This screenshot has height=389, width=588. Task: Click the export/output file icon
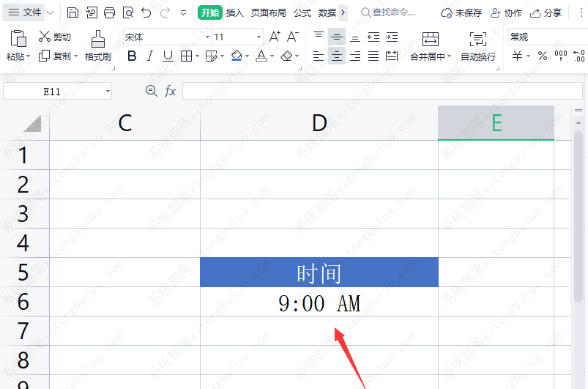point(91,12)
